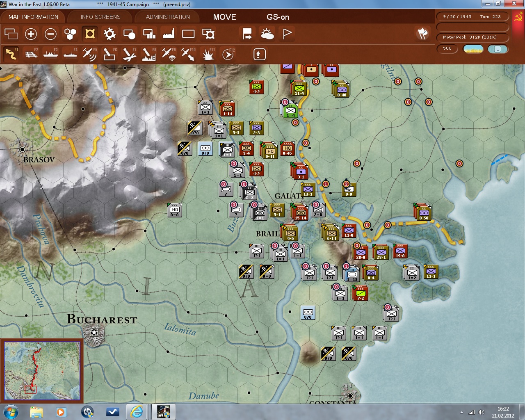This screenshot has height=420, width=525.
Task: Select the 7-2 yellow-green unit counter
Action: point(361,293)
